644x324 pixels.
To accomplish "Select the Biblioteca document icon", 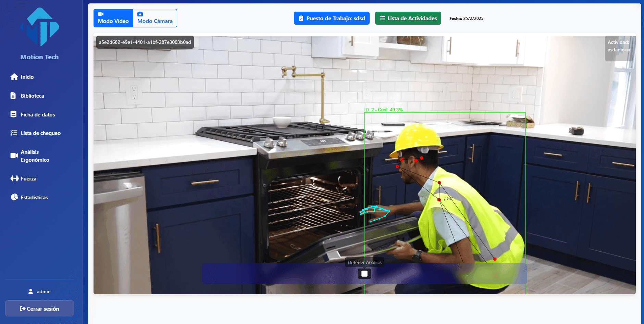I will pos(13,96).
